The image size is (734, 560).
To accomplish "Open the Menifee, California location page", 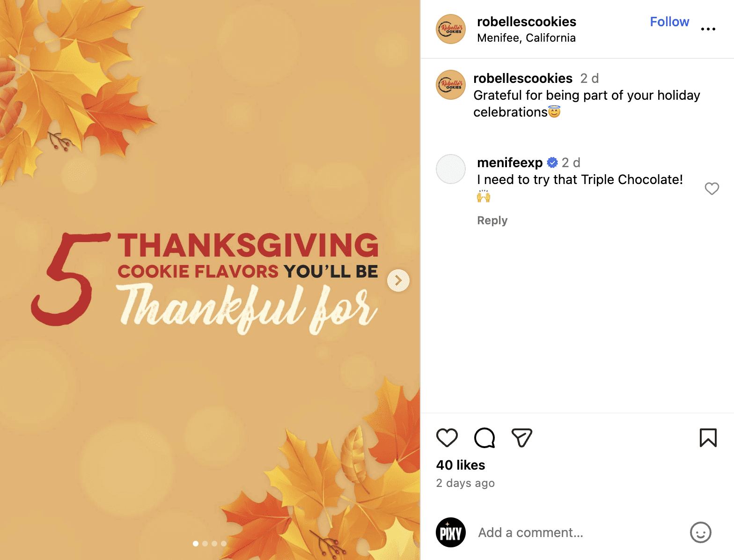I will click(x=526, y=38).
